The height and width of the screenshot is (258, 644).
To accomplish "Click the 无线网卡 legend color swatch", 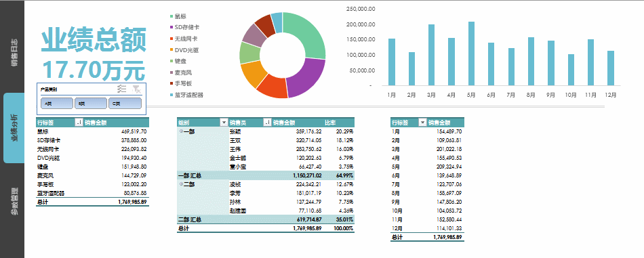I will pos(172,39).
